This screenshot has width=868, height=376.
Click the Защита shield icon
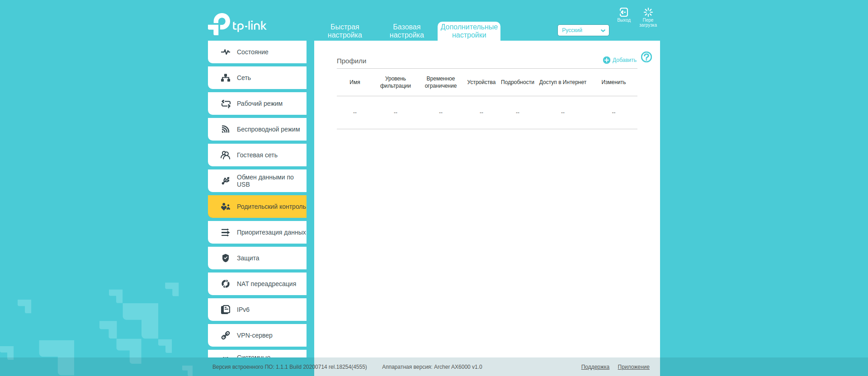click(x=226, y=258)
